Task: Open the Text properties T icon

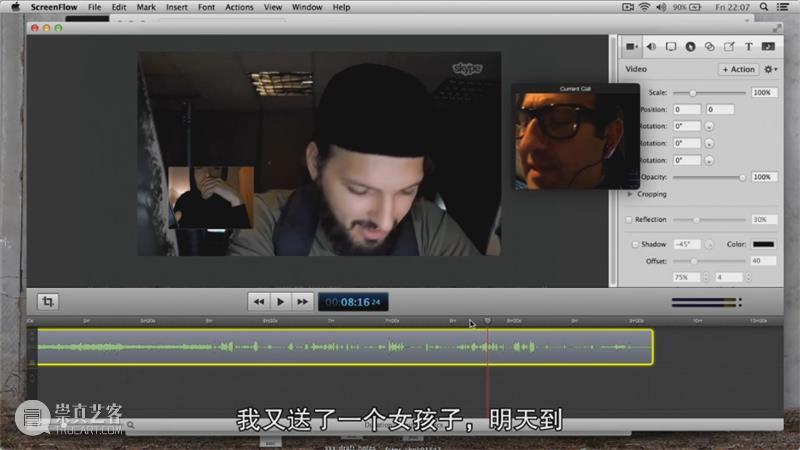Action: 748,47
